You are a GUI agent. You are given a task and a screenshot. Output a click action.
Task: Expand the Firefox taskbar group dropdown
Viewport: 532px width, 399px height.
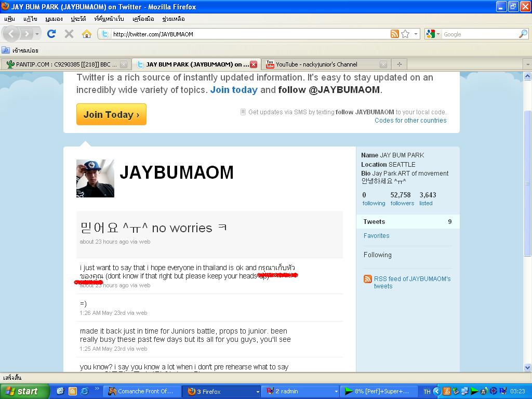tap(258, 392)
